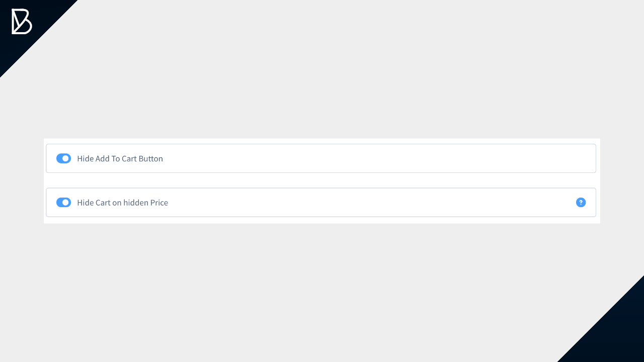Viewport: 644px width, 362px height.
Task: Click white knob of hidden Price toggle
Action: tap(65, 203)
